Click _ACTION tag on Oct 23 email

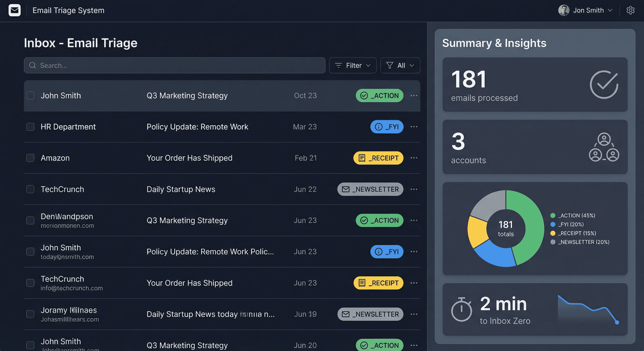379,96
